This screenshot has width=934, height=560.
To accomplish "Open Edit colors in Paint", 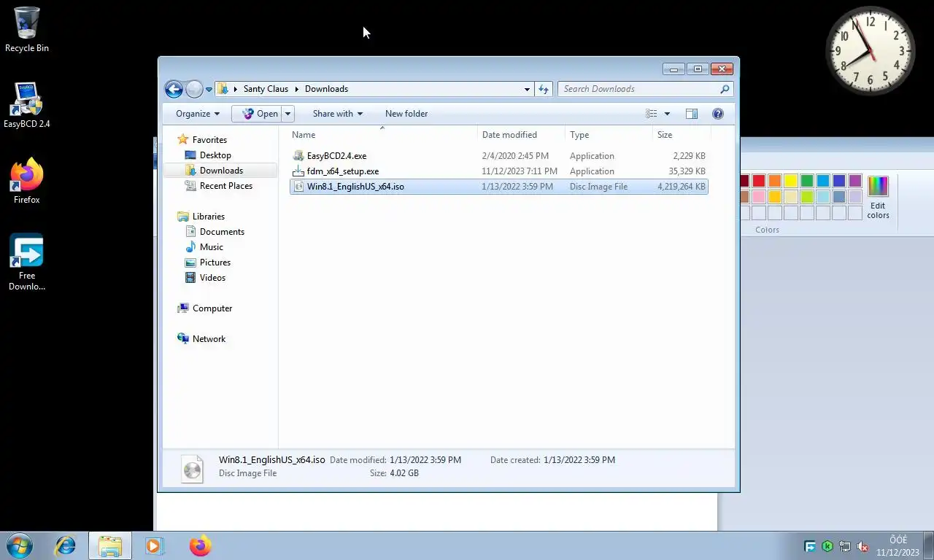I will [x=878, y=197].
